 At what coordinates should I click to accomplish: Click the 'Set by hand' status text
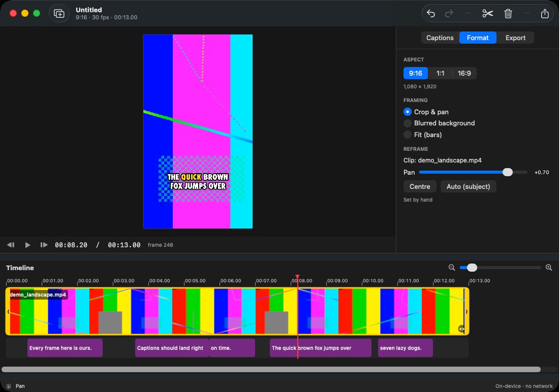(418, 200)
